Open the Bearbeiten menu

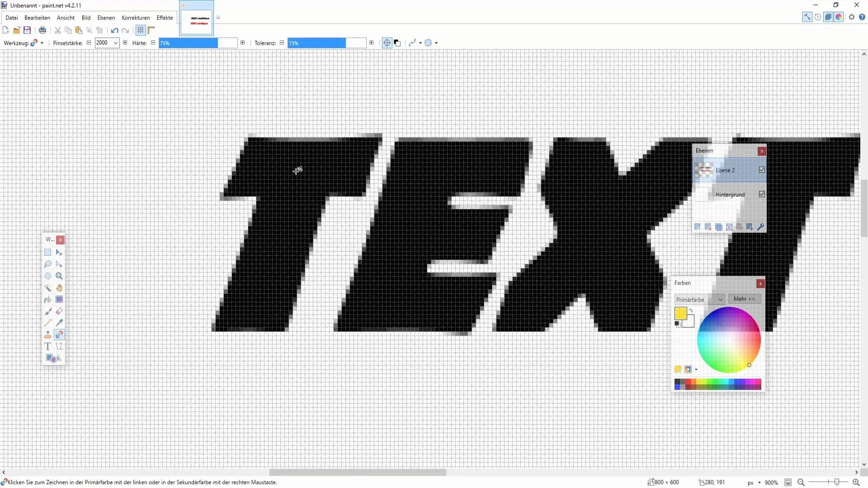[x=37, y=18]
